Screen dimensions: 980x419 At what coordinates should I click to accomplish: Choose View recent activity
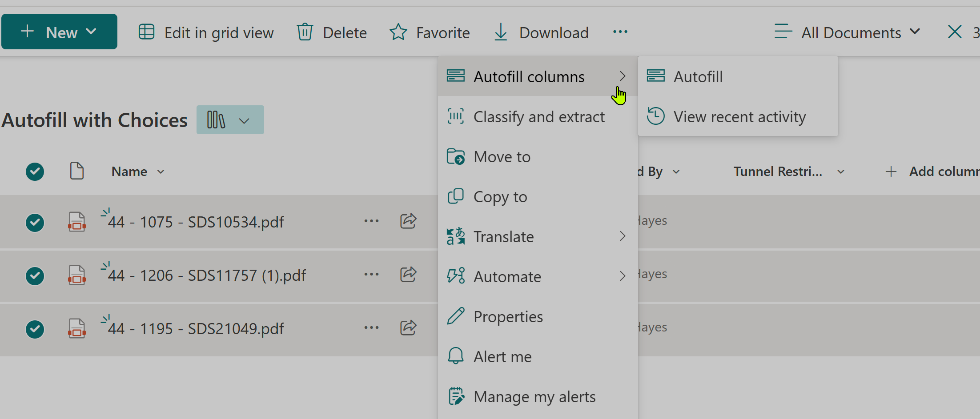(x=738, y=116)
